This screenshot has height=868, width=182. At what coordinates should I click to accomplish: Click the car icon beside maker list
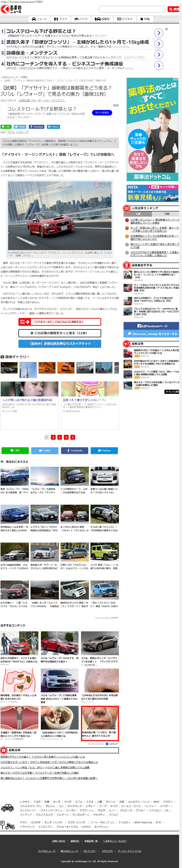coord(7,808)
